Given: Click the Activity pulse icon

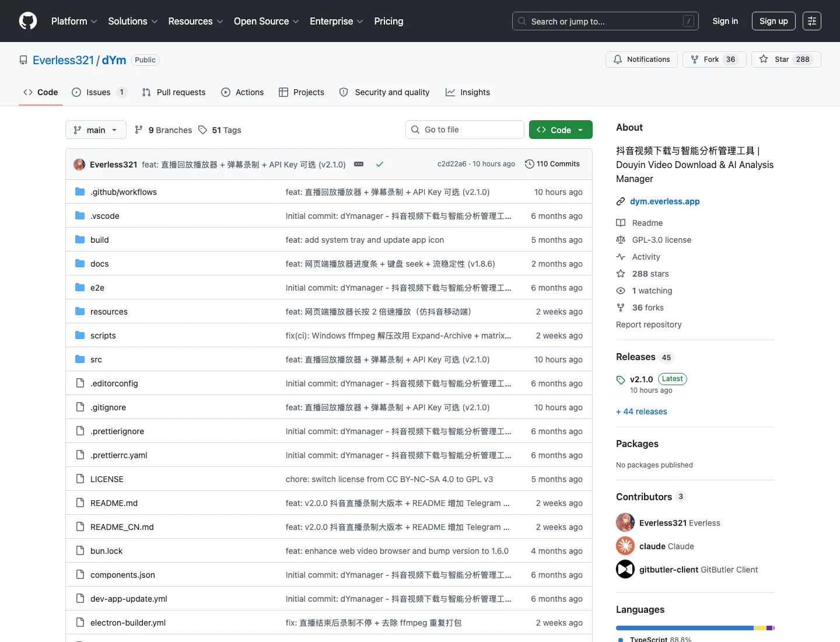Looking at the screenshot, I should (x=621, y=257).
